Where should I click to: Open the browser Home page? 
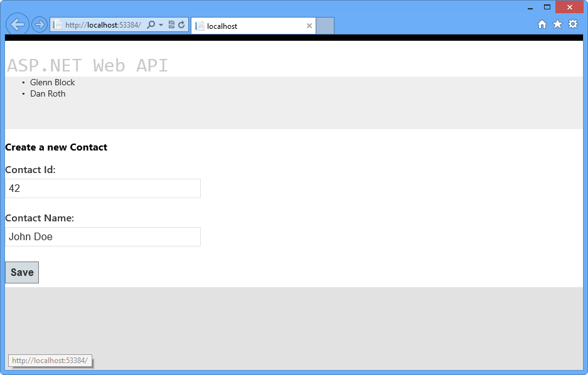click(x=542, y=24)
